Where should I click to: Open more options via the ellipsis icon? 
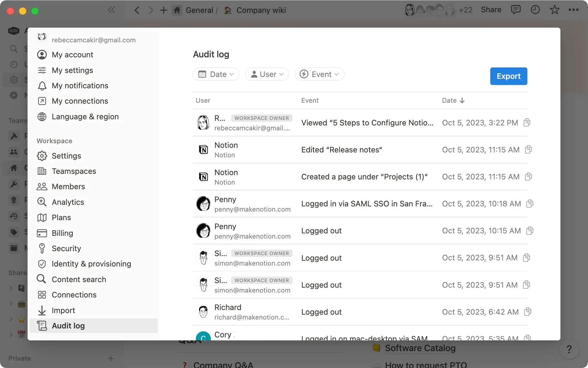pos(574,10)
